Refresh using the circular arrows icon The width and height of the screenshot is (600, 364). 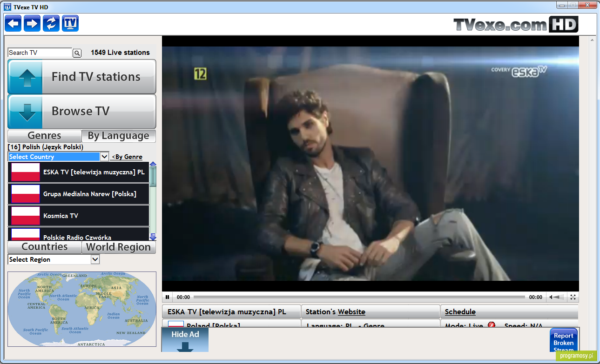[x=51, y=23]
